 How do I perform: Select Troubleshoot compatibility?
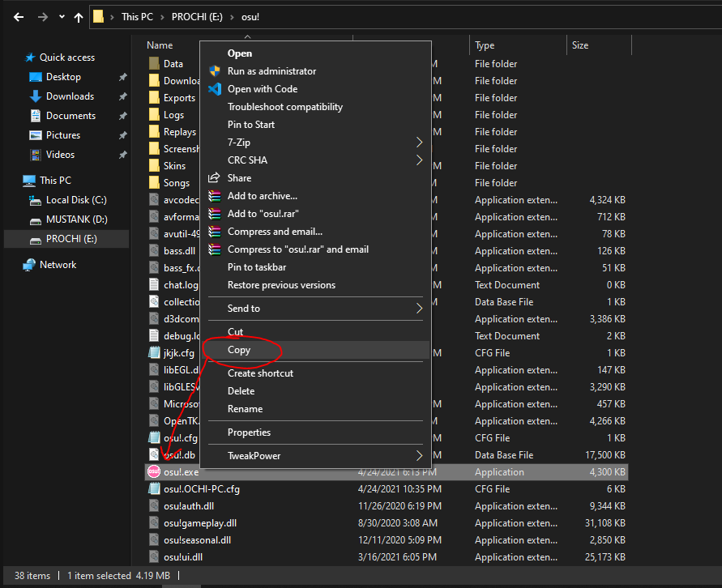click(x=315, y=107)
